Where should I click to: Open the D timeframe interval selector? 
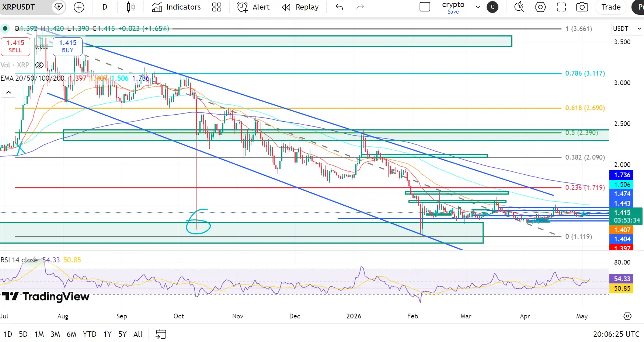click(x=105, y=7)
